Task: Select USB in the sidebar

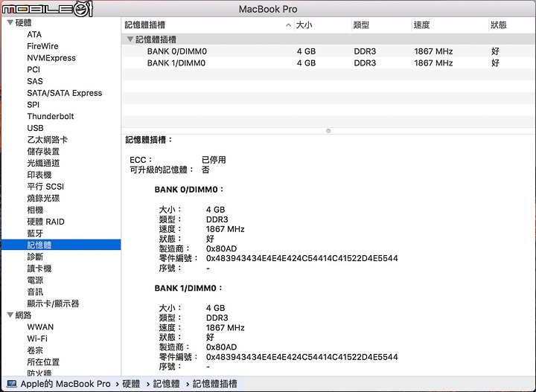Action: 35,128
